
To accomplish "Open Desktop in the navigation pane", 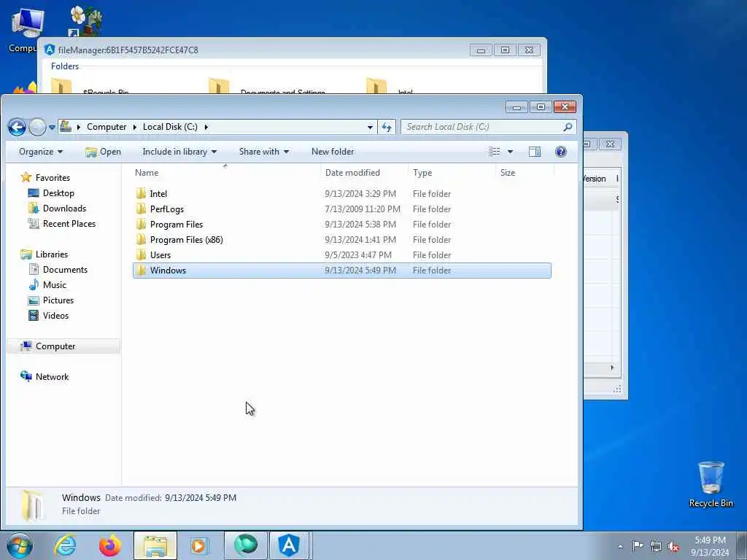I will 58,192.
